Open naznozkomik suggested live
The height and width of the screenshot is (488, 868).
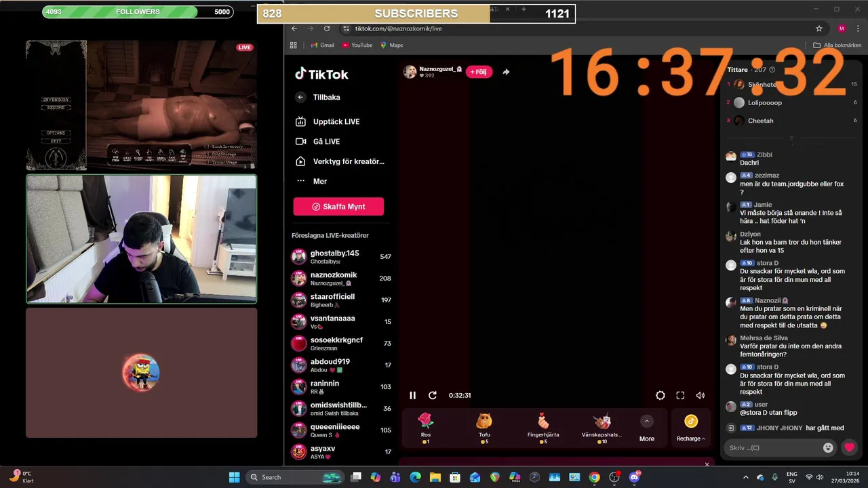click(341, 279)
